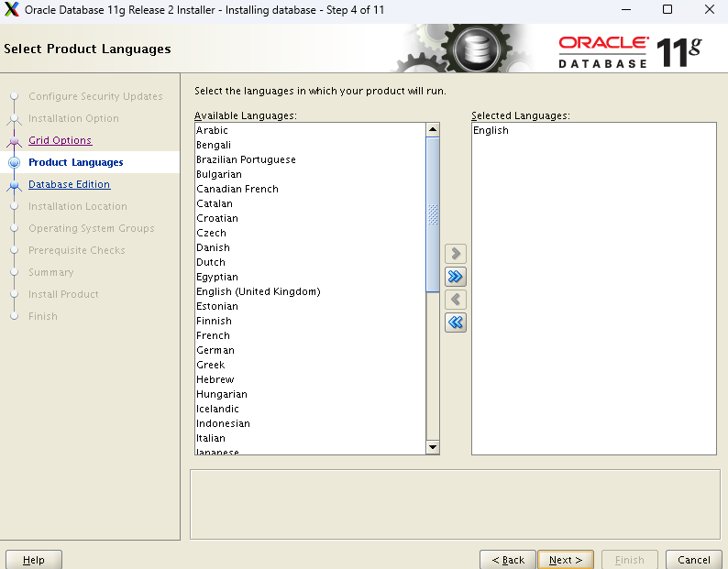Select Italian language entry
This screenshot has height=569, width=728.
(x=310, y=438)
